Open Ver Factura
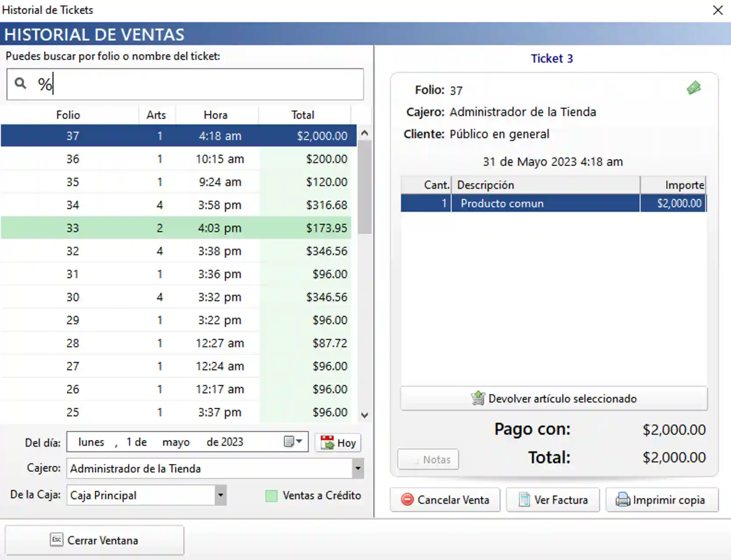 click(553, 500)
